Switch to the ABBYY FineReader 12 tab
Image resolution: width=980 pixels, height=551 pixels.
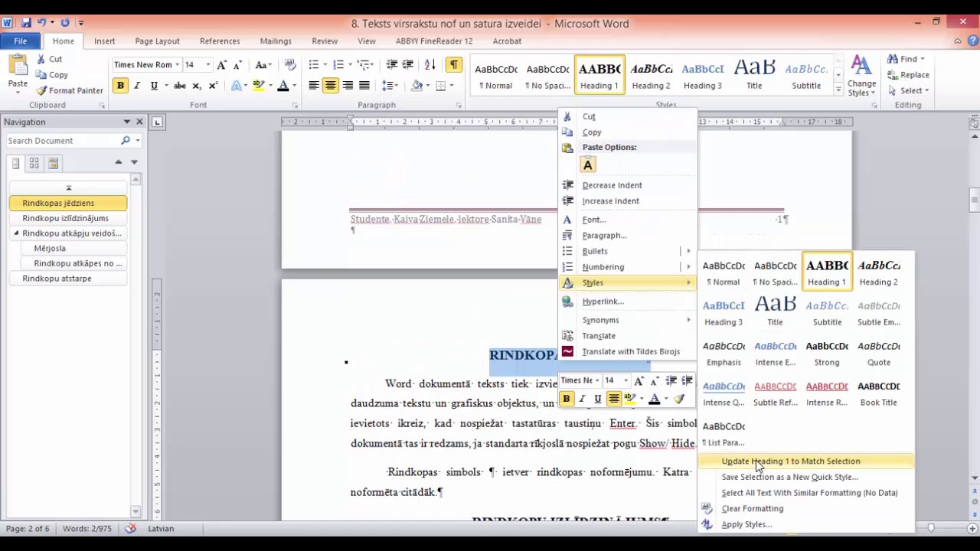tap(434, 41)
